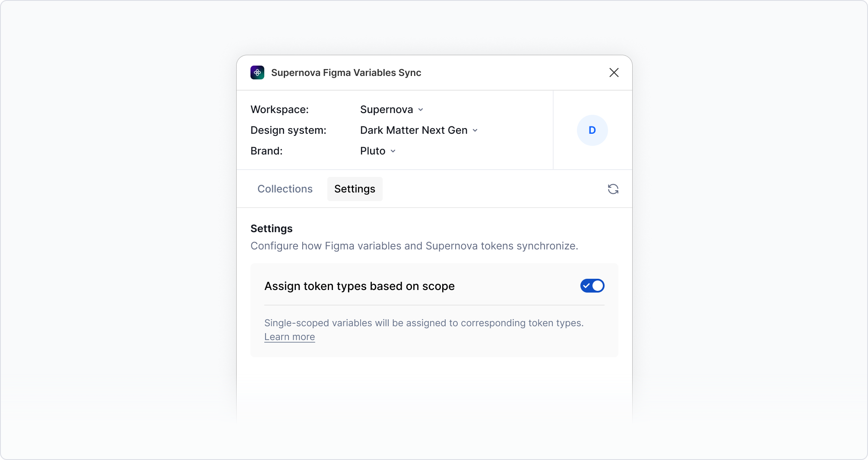Click the chevron next to Pluto brand
Viewport: 868px width, 460px height.
coord(393,151)
